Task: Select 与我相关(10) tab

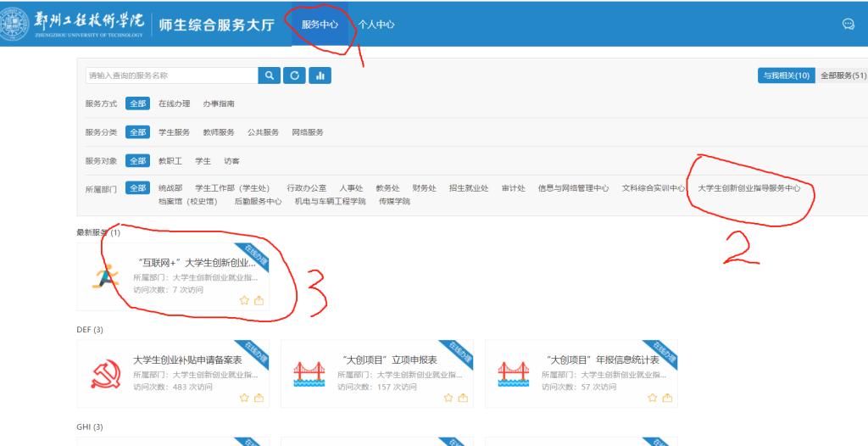Action: click(x=786, y=76)
